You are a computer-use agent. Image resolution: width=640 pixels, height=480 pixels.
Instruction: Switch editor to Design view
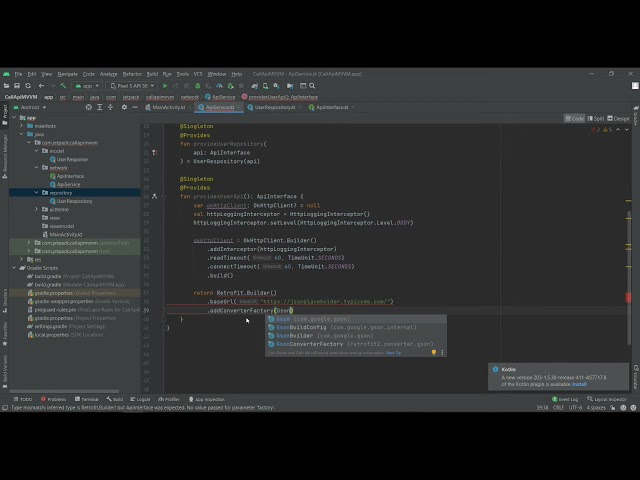point(618,119)
